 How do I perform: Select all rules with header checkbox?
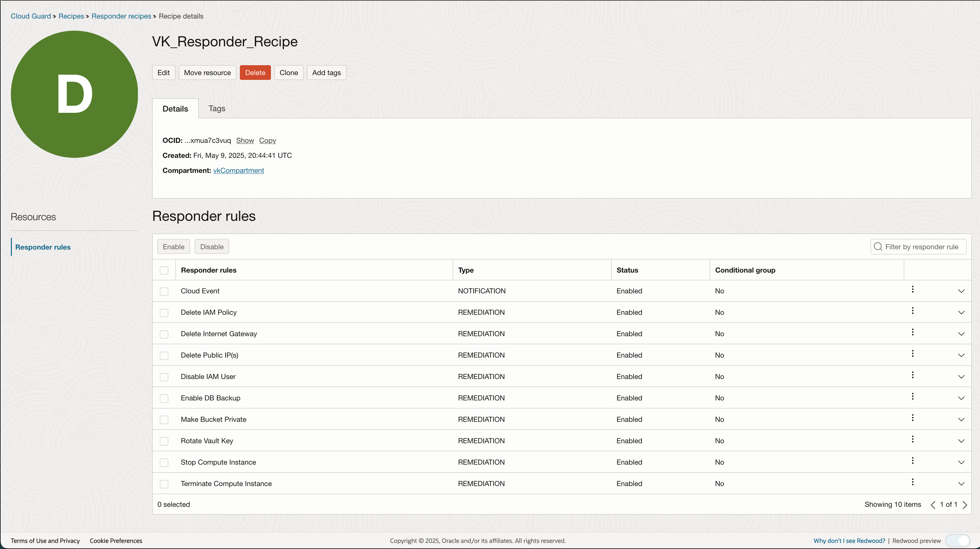(164, 270)
